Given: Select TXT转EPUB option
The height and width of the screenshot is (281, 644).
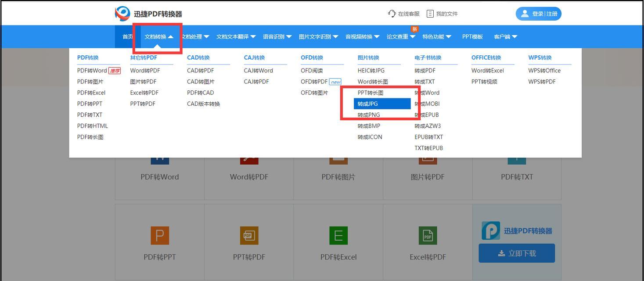Looking at the screenshot, I should point(429,148).
